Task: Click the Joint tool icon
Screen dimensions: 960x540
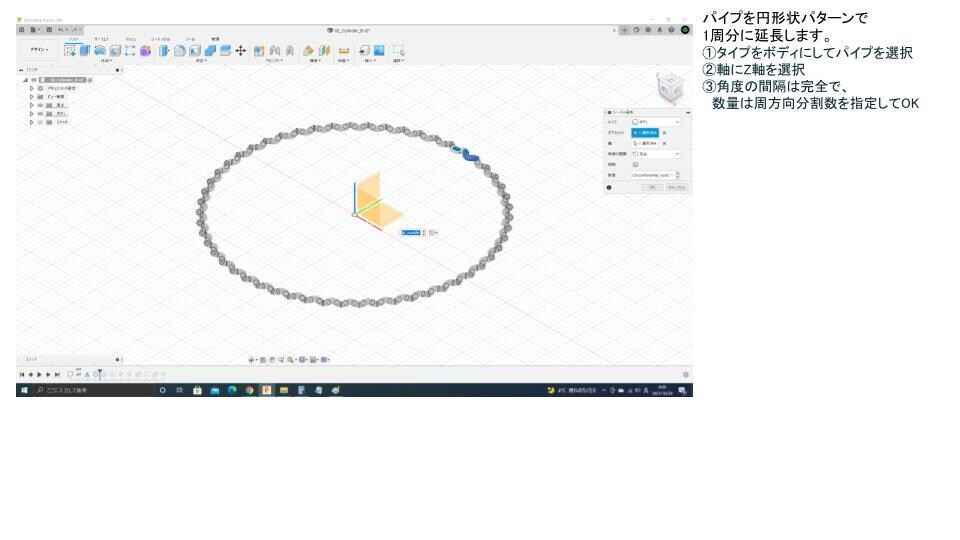Action: 274,51
